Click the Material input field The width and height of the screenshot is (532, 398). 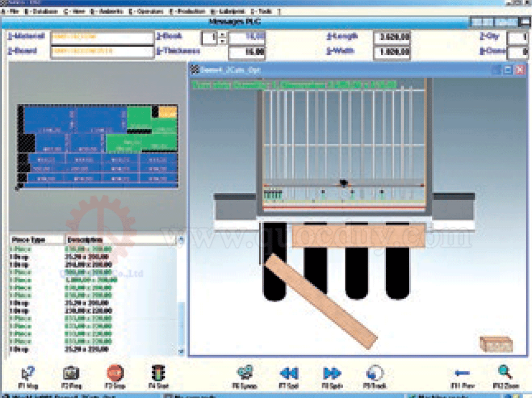coord(102,38)
